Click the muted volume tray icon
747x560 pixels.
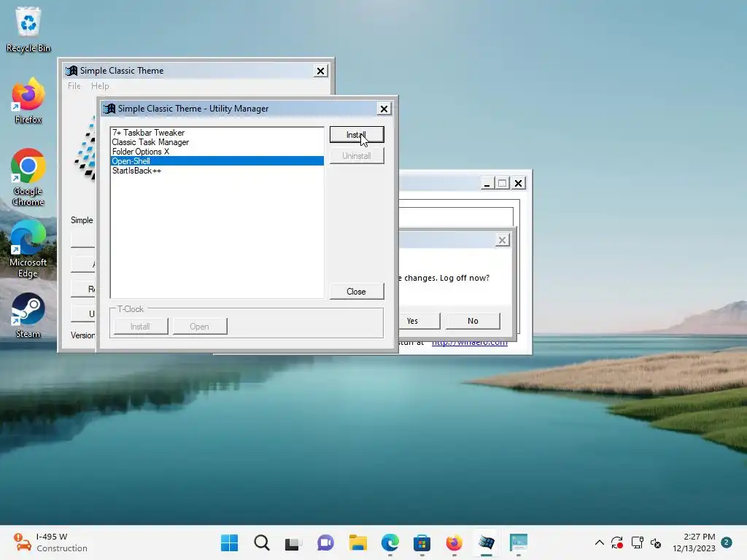(x=656, y=542)
